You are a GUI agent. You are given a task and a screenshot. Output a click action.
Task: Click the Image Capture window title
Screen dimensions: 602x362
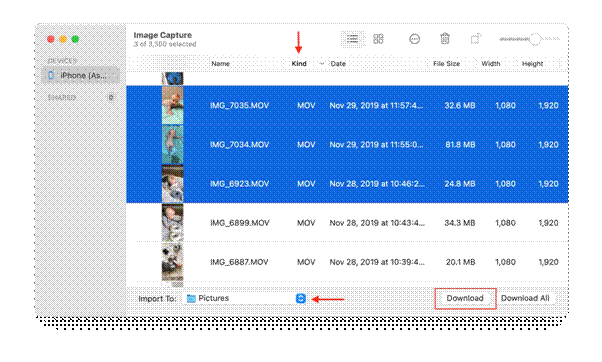click(x=162, y=35)
